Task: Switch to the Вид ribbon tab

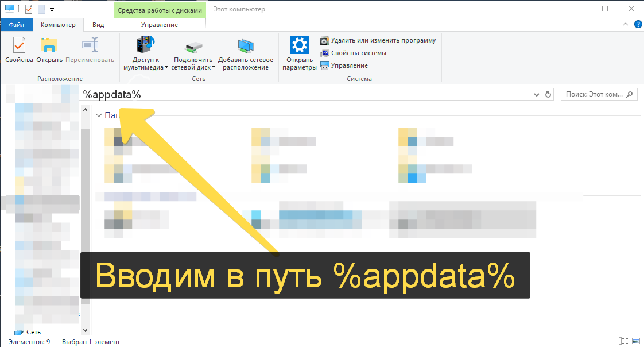Action: click(x=98, y=25)
